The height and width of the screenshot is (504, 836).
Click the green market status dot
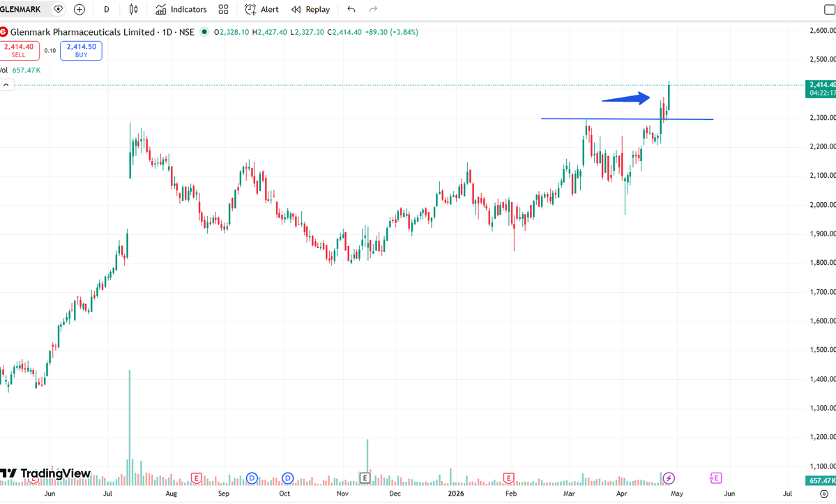204,32
